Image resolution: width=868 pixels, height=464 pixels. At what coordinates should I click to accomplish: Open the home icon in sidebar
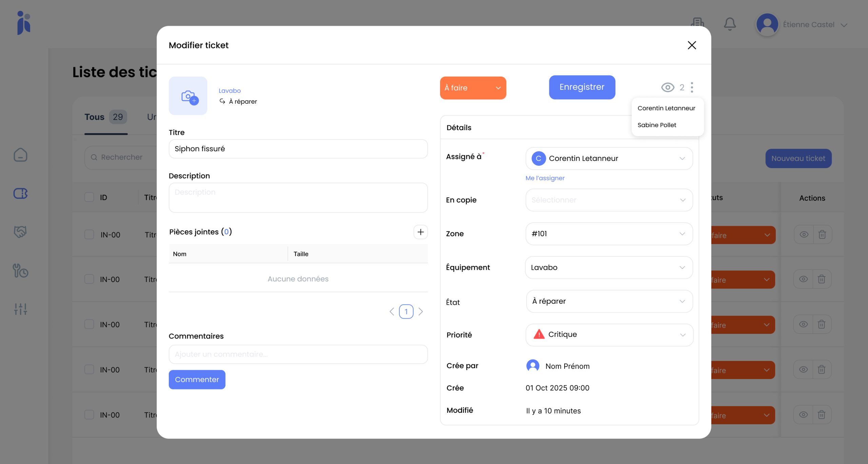[x=20, y=155]
